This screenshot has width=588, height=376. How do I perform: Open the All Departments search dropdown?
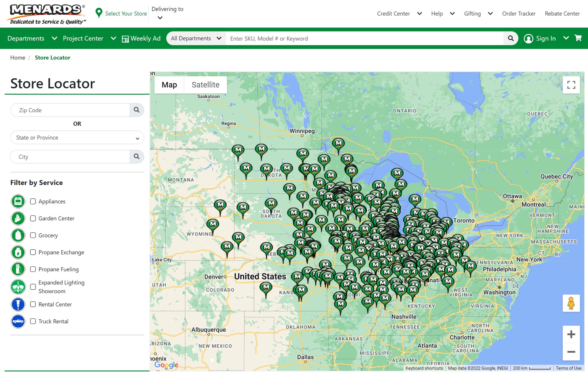196,38
